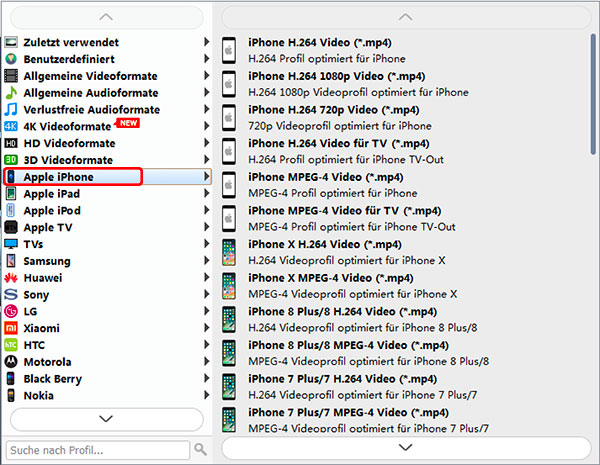600x465 pixels.
Task: Select iPhone MPEG-4 Video (*.mp4) profile
Action: click(x=405, y=185)
